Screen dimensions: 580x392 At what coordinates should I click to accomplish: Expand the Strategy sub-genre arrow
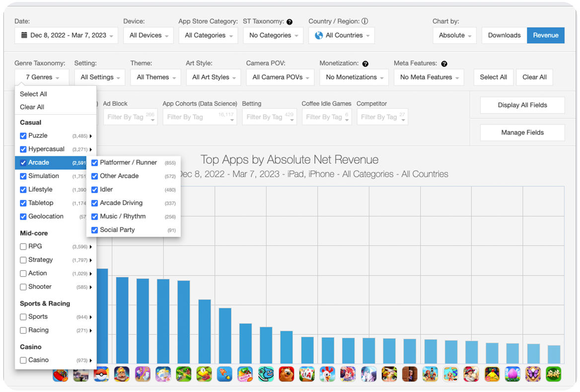click(x=91, y=260)
